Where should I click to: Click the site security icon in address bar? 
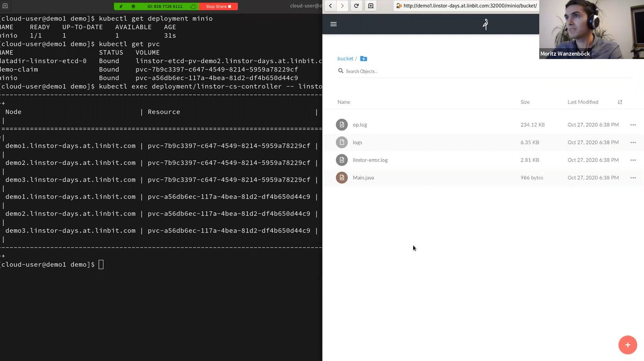pyautogui.click(x=399, y=6)
